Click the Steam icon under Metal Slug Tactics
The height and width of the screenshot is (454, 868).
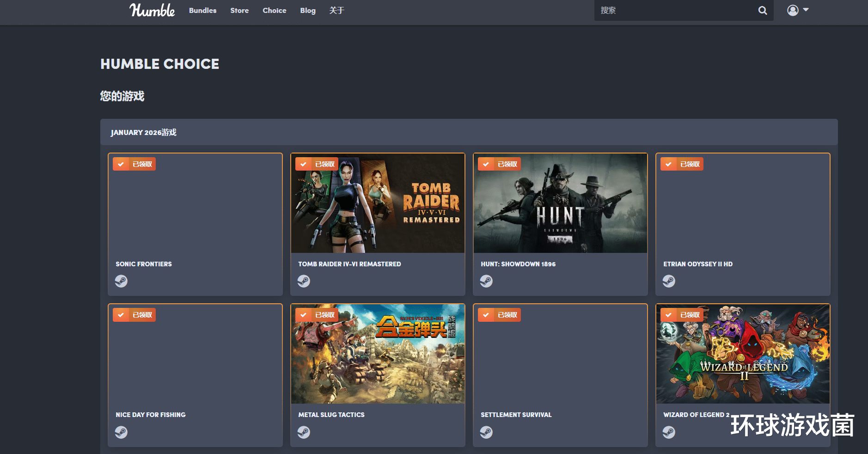coord(304,432)
